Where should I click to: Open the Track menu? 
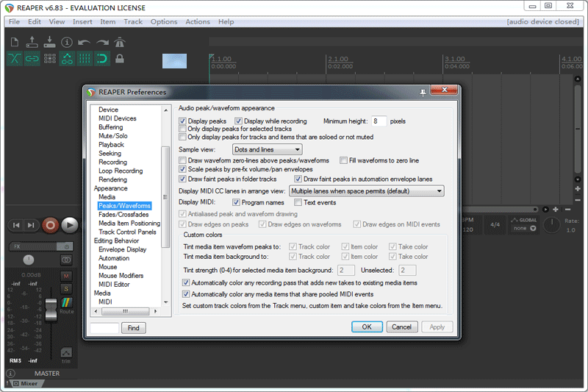click(133, 22)
